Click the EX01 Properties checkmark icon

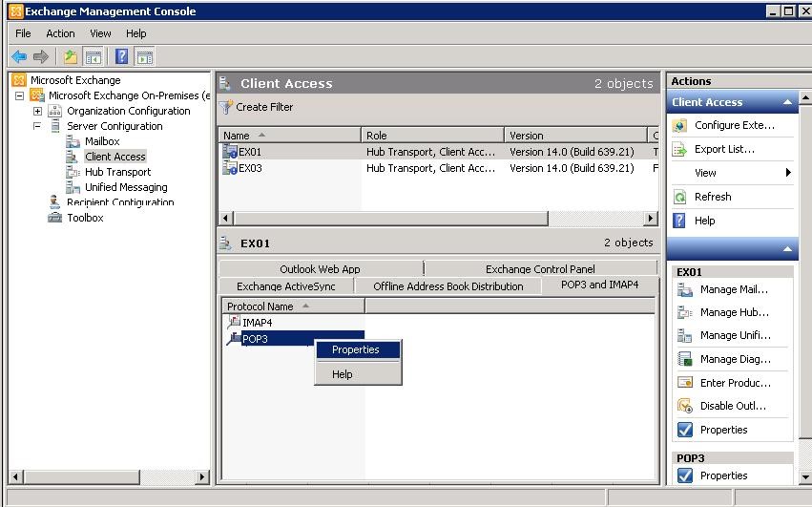[x=684, y=430]
